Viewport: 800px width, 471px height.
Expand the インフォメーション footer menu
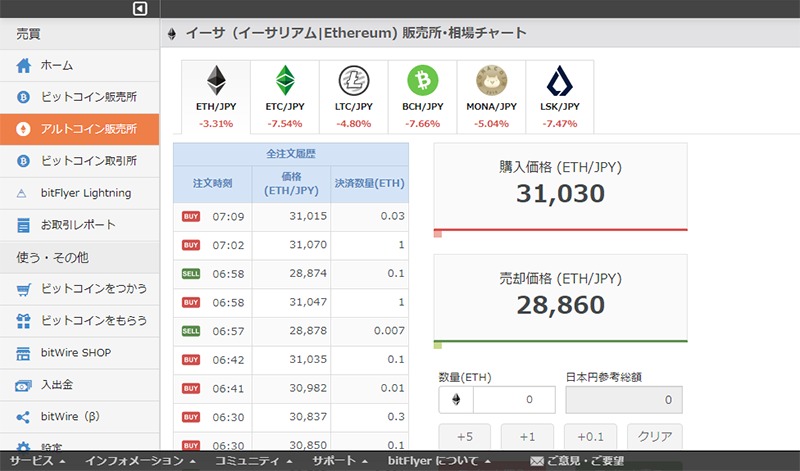[x=140, y=461]
